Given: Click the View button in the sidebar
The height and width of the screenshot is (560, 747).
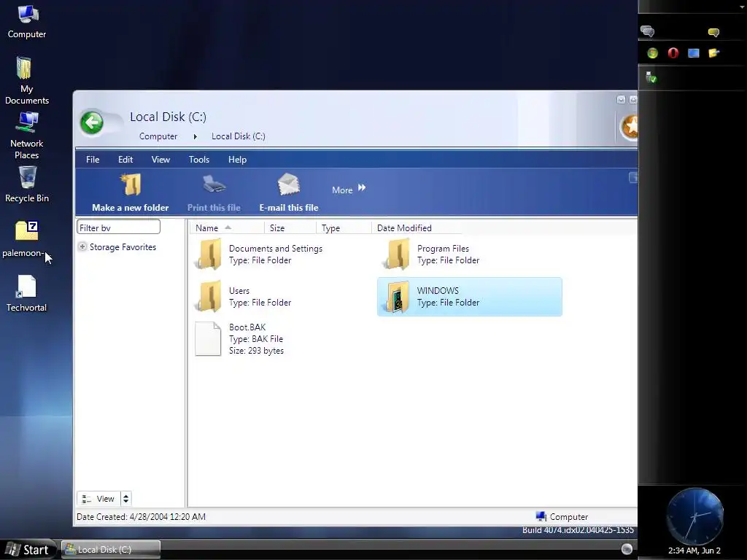Looking at the screenshot, I should pyautogui.click(x=98, y=499).
